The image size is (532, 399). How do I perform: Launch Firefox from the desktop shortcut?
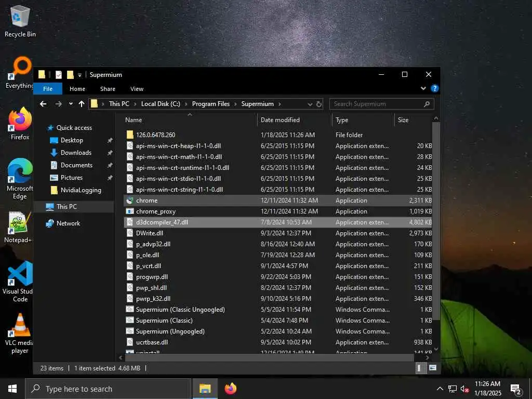coord(20,124)
